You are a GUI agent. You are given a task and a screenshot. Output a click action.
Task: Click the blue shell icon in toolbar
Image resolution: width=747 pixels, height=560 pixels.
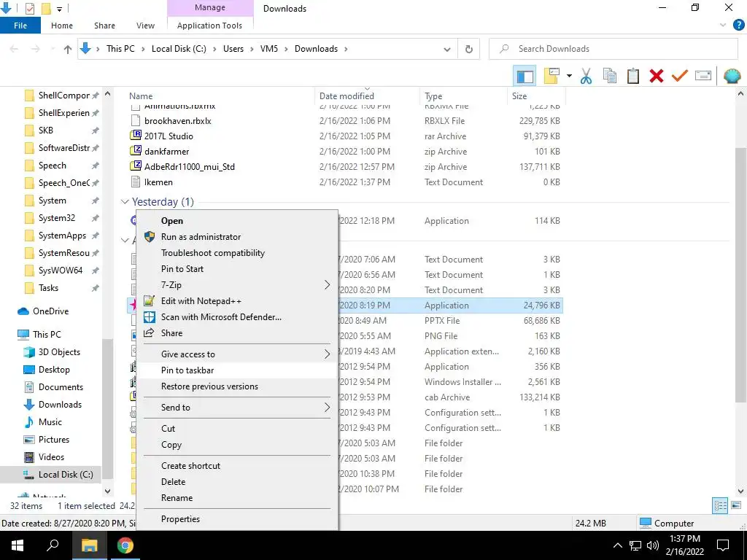(732, 76)
